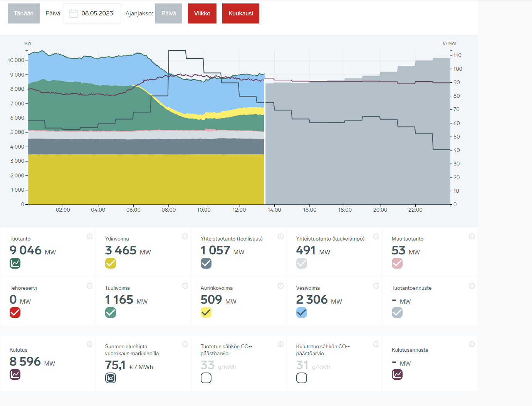Viewport: 532px width, 406px height.
Task: Toggle Suomen aluehinta price chart icon
Action: tap(111, 378)
